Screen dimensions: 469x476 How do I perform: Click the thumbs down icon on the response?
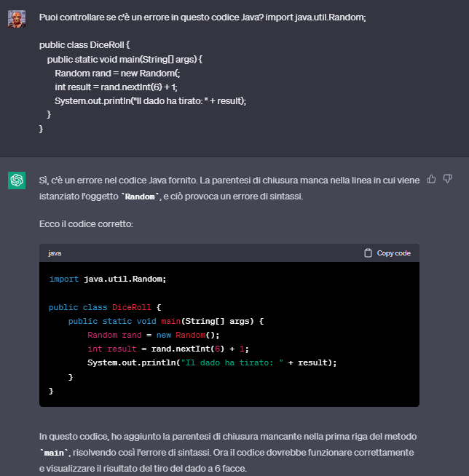click(448, 178)
